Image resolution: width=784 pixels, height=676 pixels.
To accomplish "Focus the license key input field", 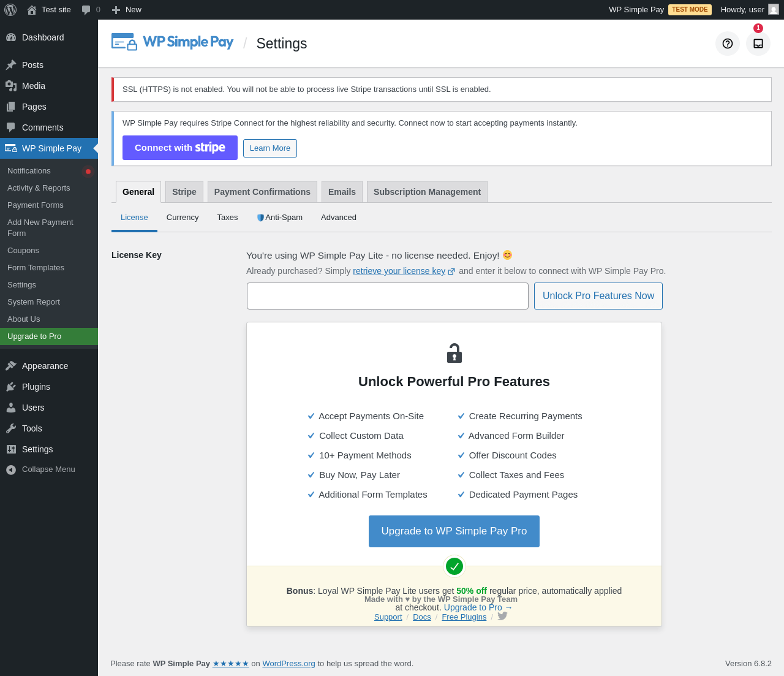I will [x=388, y=296].
